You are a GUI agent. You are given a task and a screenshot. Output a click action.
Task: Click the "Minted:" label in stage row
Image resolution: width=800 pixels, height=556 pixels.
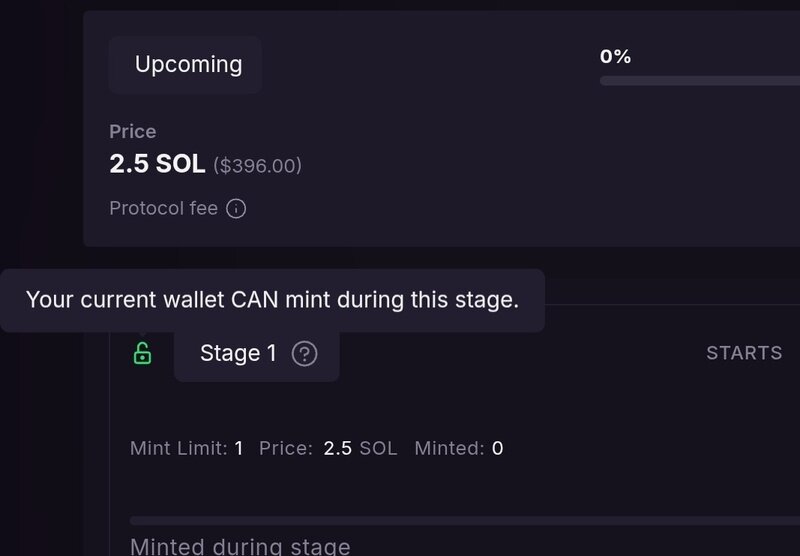449,448
